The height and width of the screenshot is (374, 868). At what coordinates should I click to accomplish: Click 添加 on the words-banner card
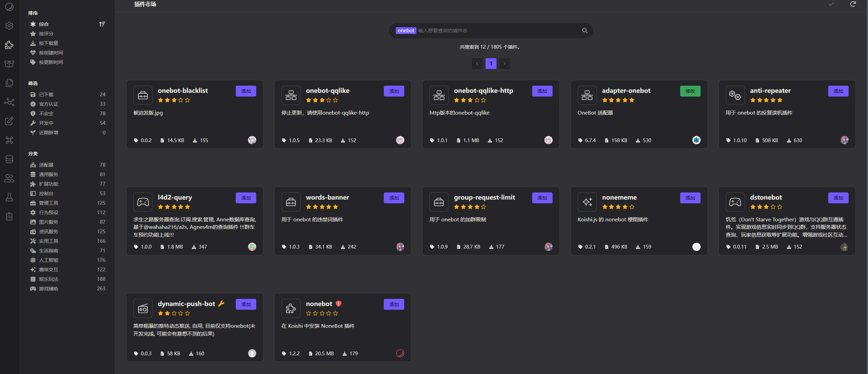point(394,198)
